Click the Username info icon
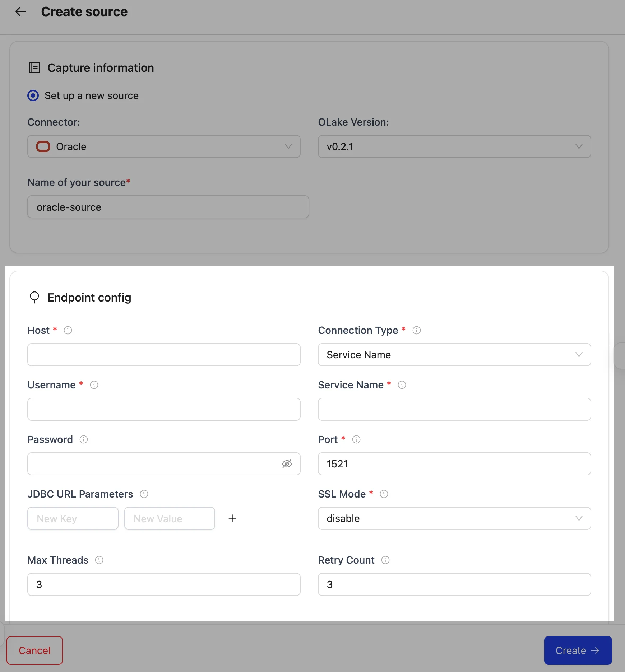The image size is (625, 672). click(94, 385)
